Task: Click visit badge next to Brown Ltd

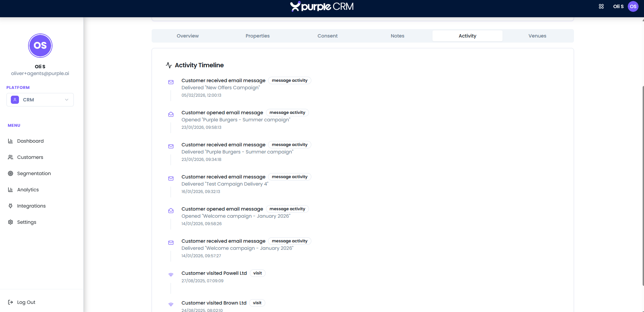Action: (x=257, y=303)
